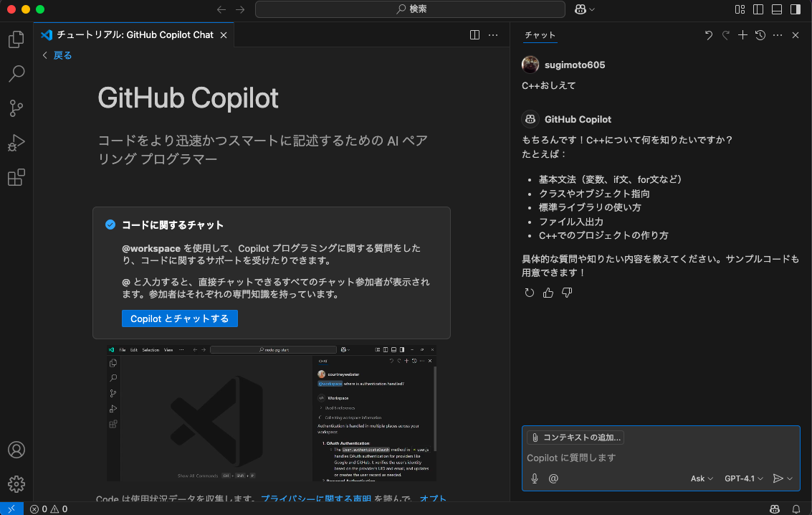Retry the Copilot response
Viewport: 812px width, 515px height.
point(529,293)
